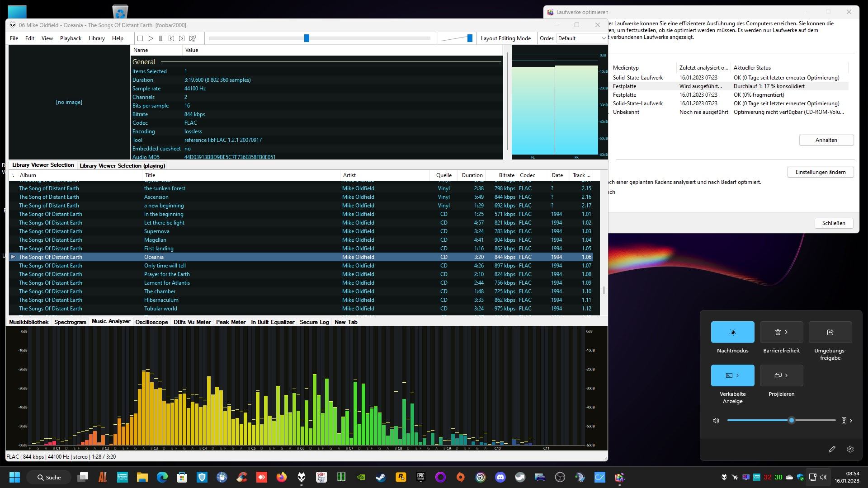Toggle Nachtmodus in quick settings
The width and height of the screenshot is (868, 488).
click(732, 332)
